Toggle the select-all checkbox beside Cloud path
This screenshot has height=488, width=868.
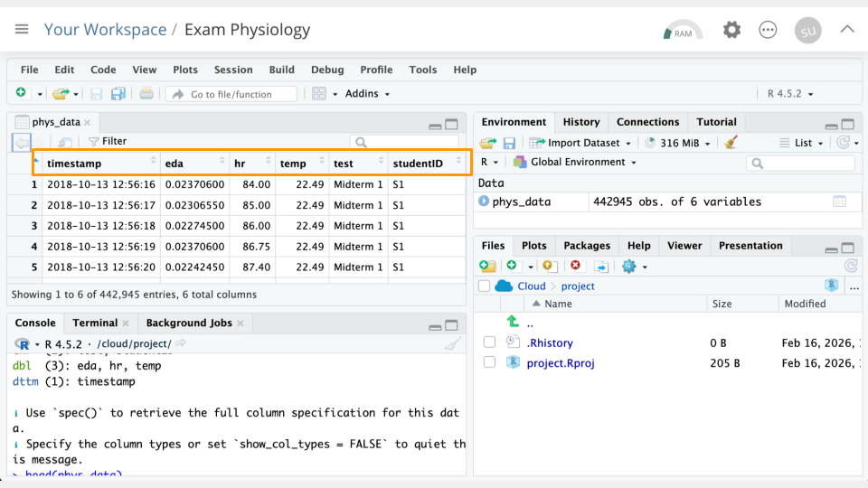[485, 286]
